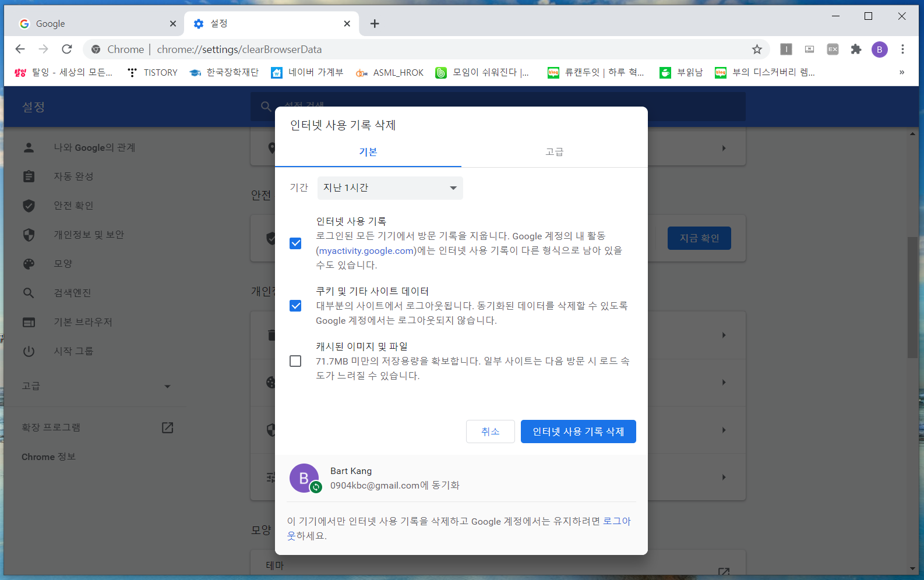
Task: Open the 튜캔두잇 bookmark
Action: pyautogui.click(x=596, y=72)
